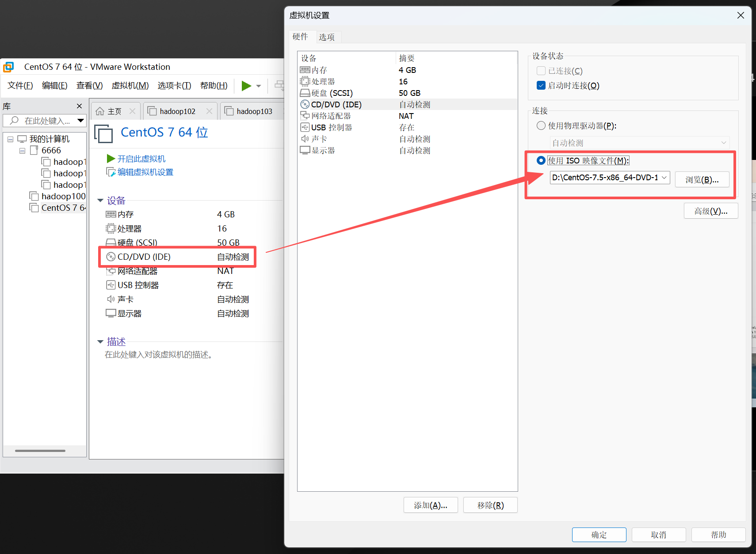Open the dropdown arrow beside the play icon

coord(259,86)
